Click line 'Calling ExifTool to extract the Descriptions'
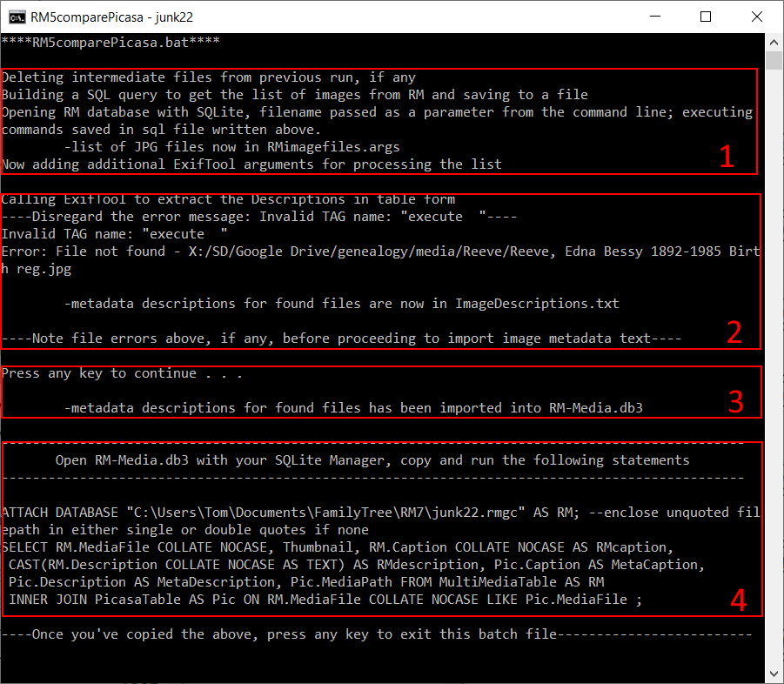The width and height of the screenshot is (784, 684). point(228,199)
